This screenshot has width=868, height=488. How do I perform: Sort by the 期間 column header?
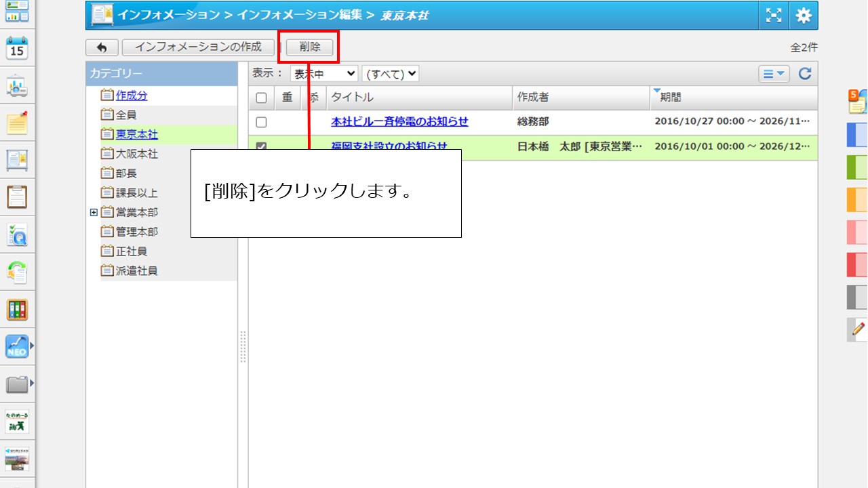[x=734, y=98]
